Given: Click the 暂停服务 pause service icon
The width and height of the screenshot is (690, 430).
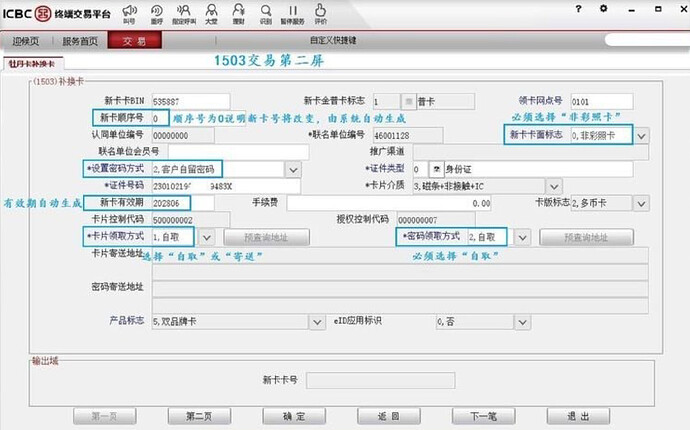Looking at the screenshot, I should tap(293, 14).
